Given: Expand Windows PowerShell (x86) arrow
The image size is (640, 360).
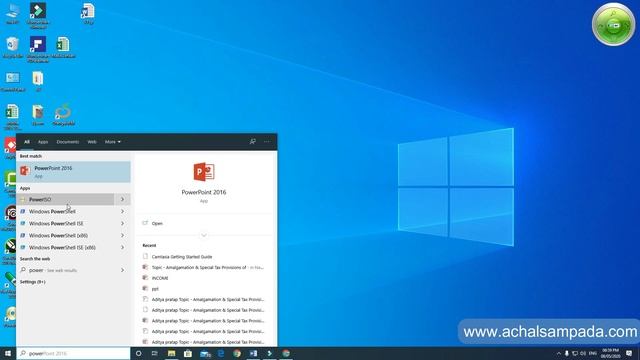Looking at the screenshot, I should (122, 236).
